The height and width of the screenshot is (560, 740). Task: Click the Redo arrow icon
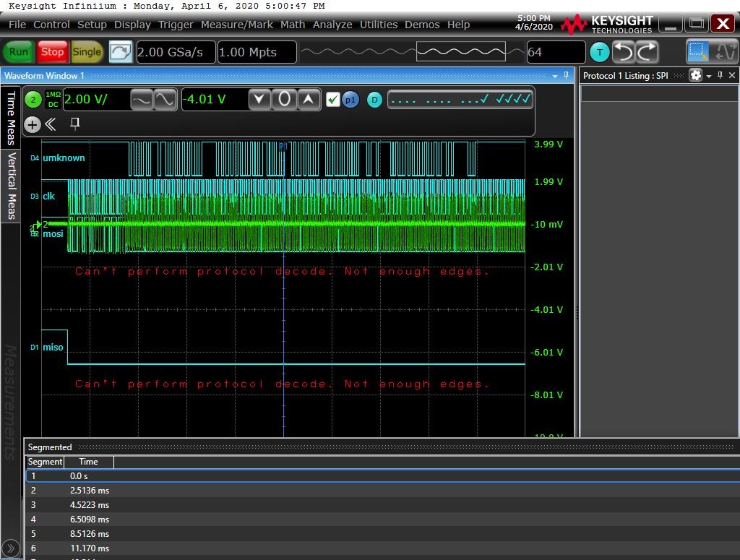coord(647,52)
